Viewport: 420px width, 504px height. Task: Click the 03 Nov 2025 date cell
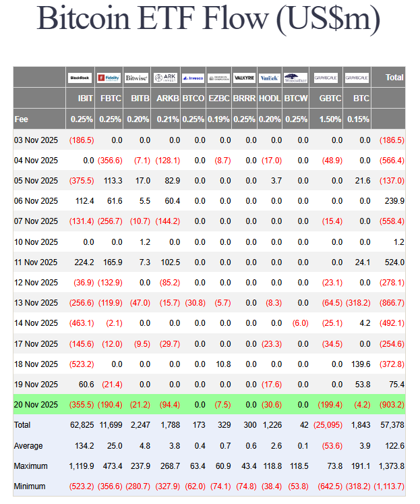click(36, 140)
